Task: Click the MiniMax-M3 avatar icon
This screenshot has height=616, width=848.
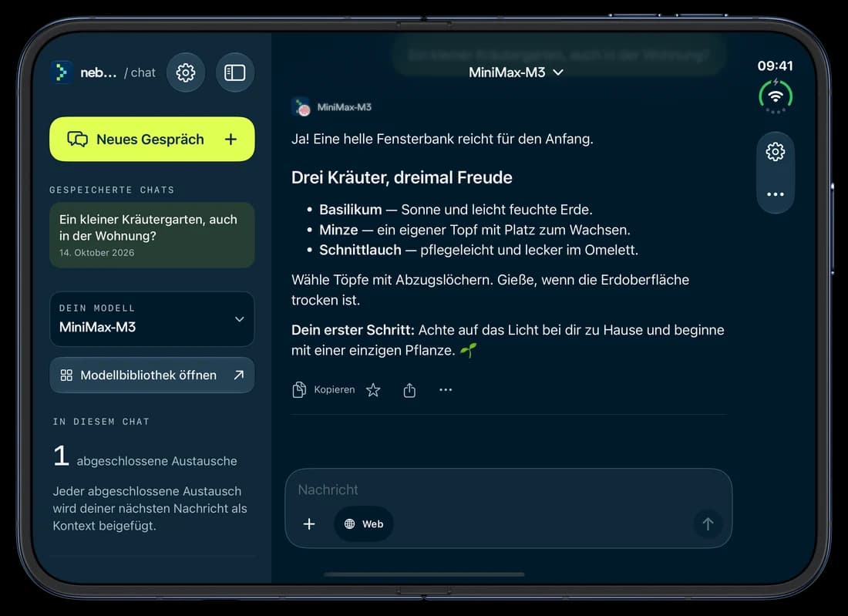Action: [x=301, y=107]
